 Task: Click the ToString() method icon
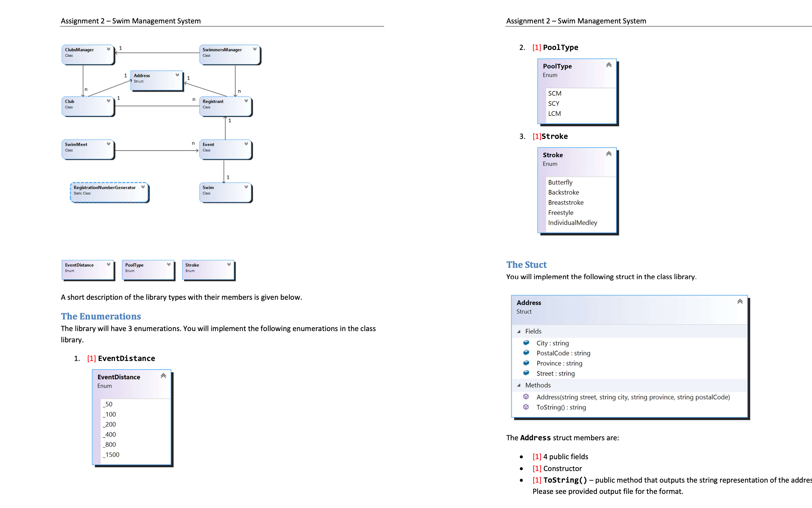click(x=526, y=407)
